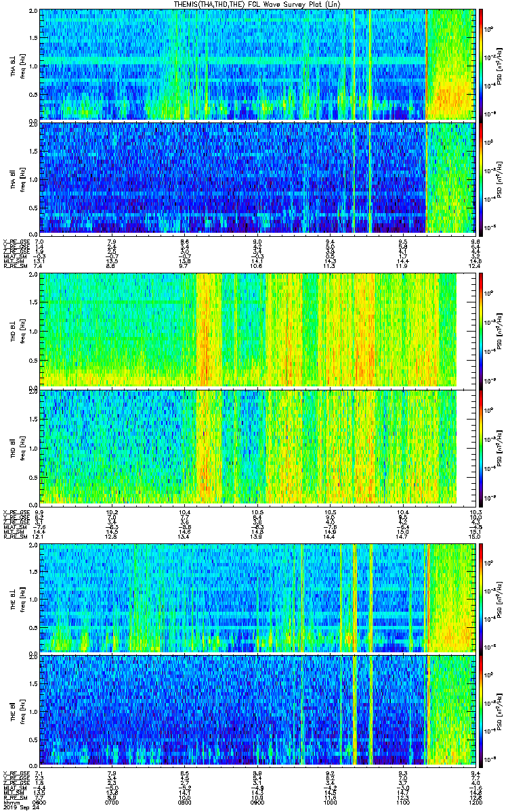This screenshot has height=812, width=508.
Task: Click the '0600' time tick label
Action: (x=39, y=802)
